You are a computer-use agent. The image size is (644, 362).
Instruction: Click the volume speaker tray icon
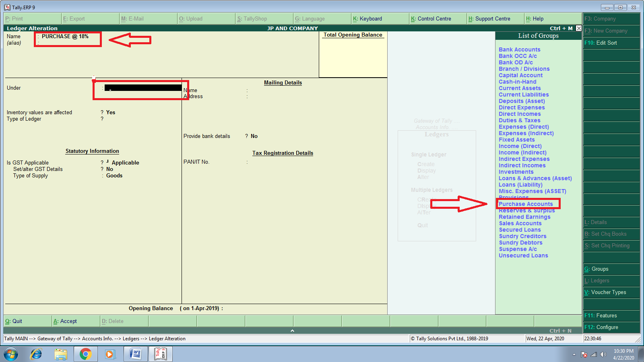click(x=603, y=354)
